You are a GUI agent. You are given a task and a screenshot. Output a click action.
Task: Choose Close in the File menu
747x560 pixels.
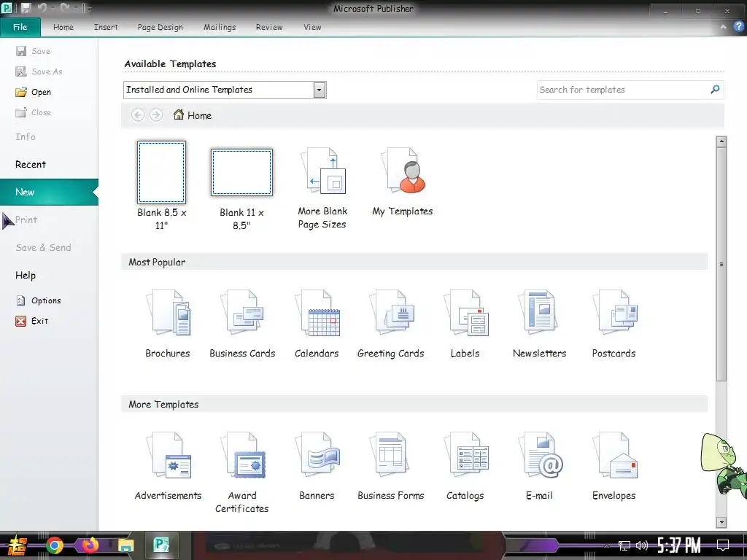[34, 112]
